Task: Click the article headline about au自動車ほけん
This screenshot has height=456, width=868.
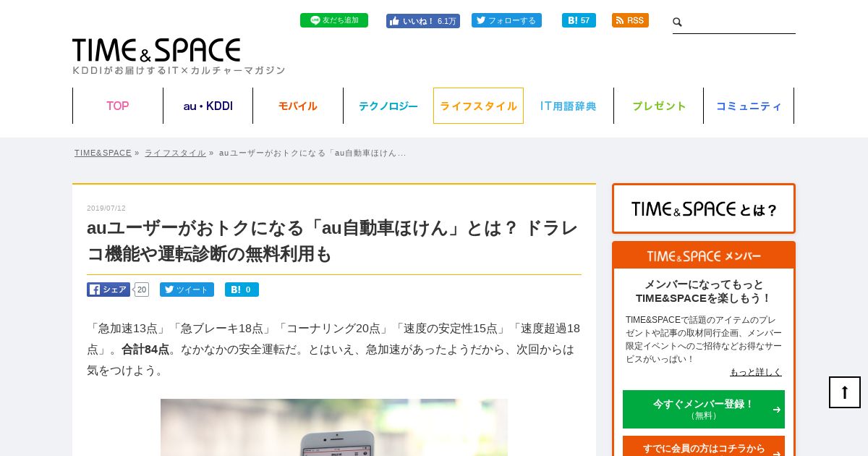Action: pyautogui.click(x=333, y=240)
